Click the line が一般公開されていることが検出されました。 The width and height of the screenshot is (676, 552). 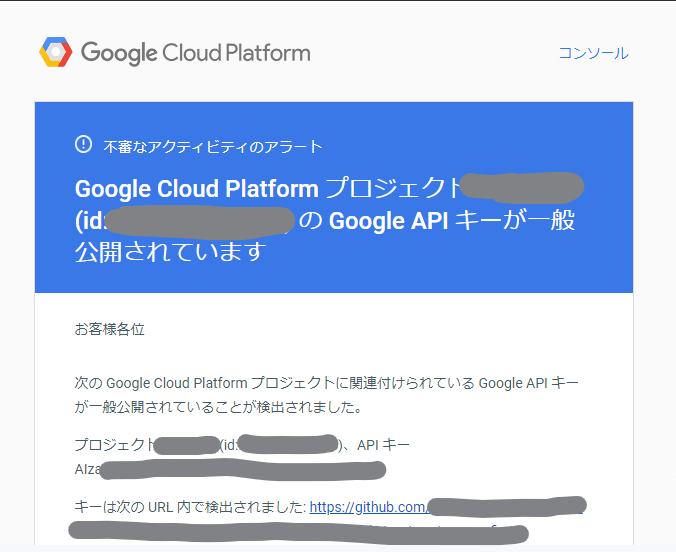tap(219, 407)
